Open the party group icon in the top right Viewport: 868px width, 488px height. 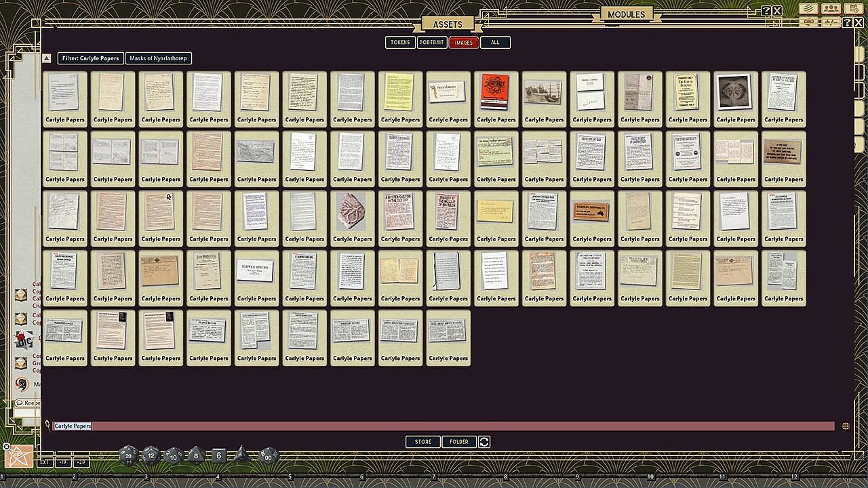pos(831,9)
